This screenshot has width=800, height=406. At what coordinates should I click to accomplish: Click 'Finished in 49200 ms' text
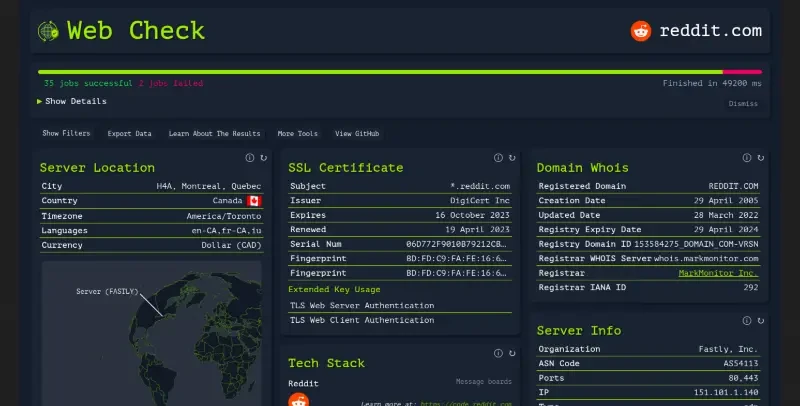(712, 83)
